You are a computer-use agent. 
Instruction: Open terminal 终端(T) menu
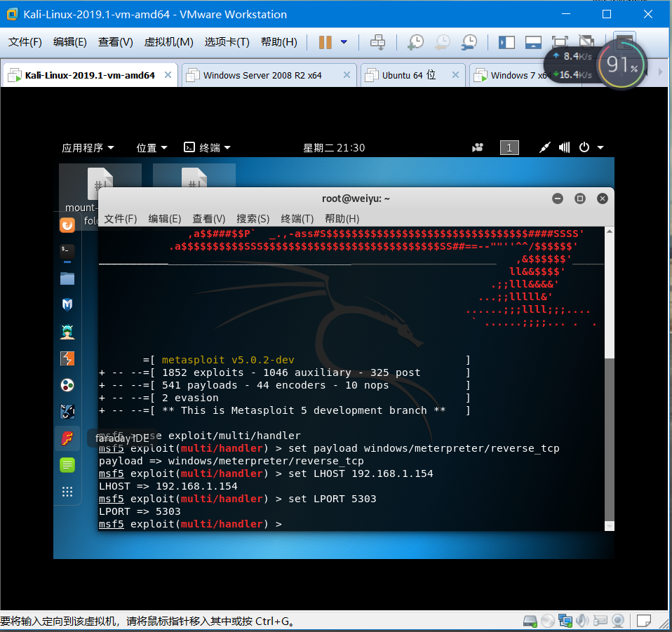pyautogui.click(x=297, y=219)
